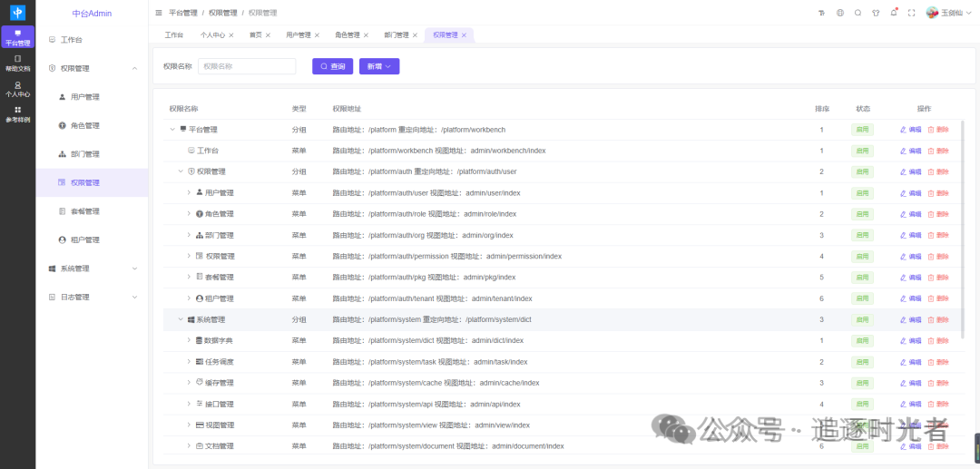Open 工作台 in the sidebar menu

[93, 40]
